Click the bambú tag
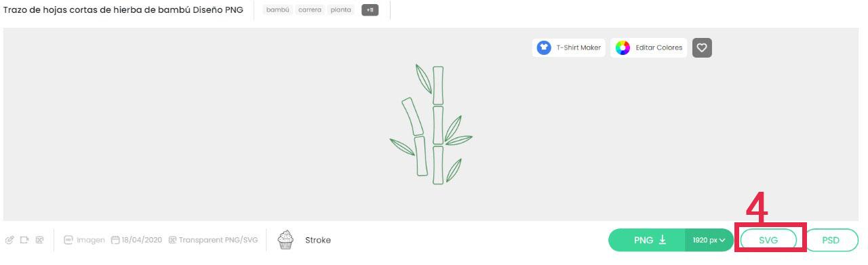 [278, 10]
